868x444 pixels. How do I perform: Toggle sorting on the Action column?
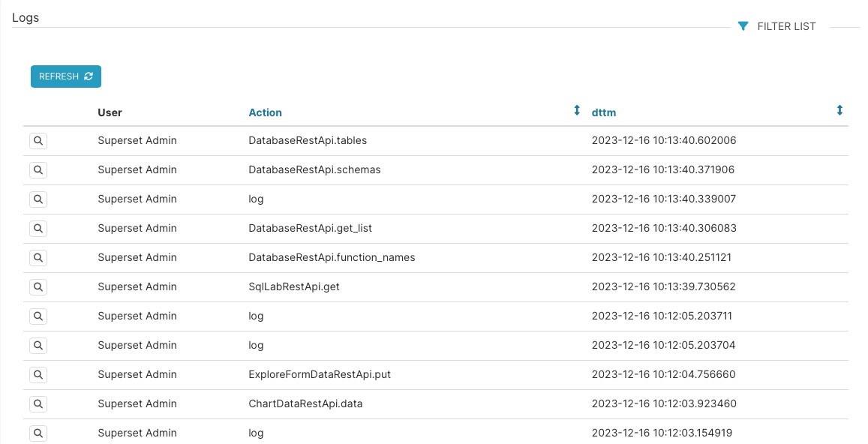point(265,112)
